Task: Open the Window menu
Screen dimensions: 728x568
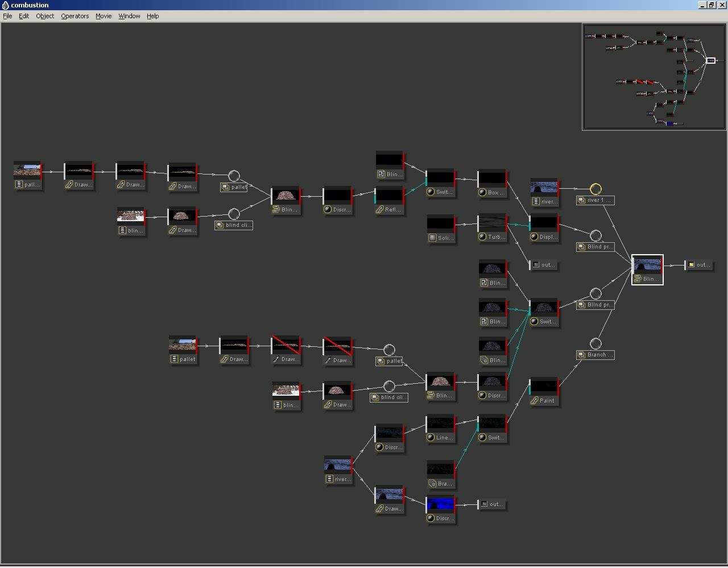Action: (129, 16)
